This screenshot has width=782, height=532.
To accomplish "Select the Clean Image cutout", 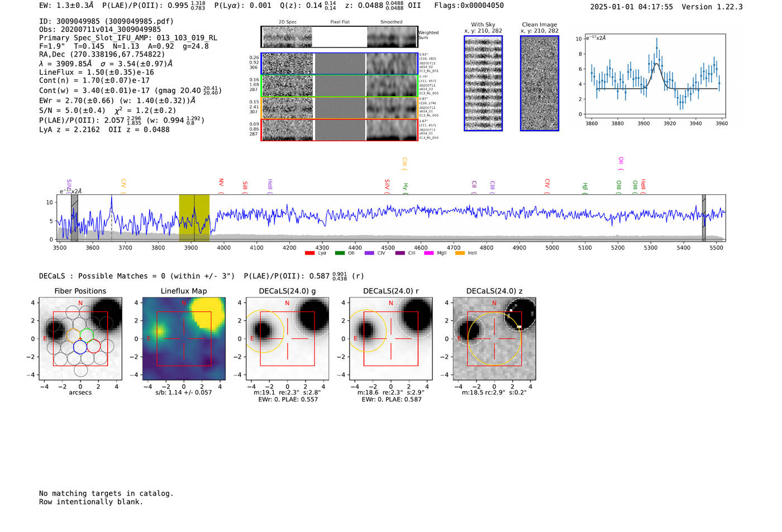I will (x=540, y=84).
